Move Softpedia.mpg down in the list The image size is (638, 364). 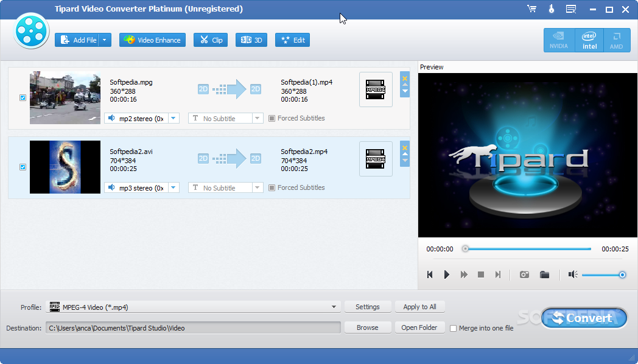tap(405, 91)
